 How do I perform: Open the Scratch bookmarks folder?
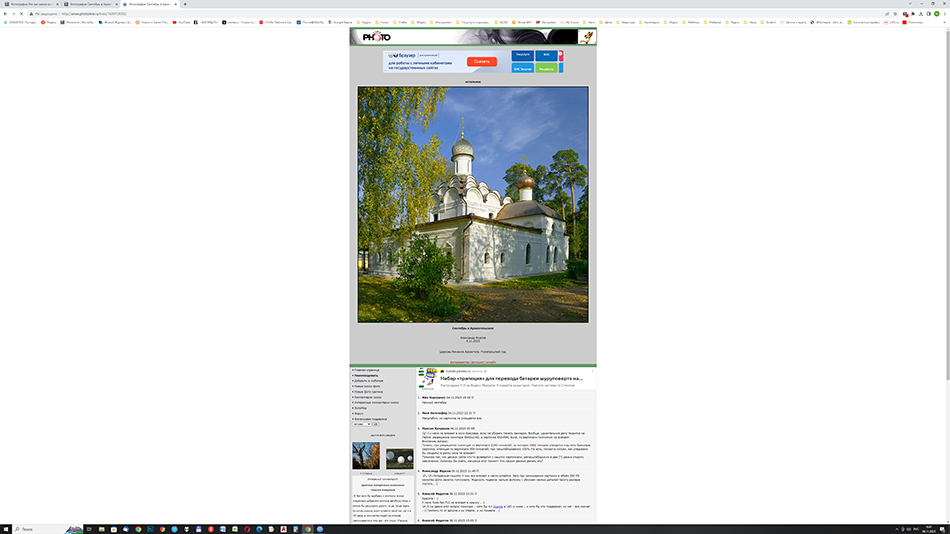(768, 22)
